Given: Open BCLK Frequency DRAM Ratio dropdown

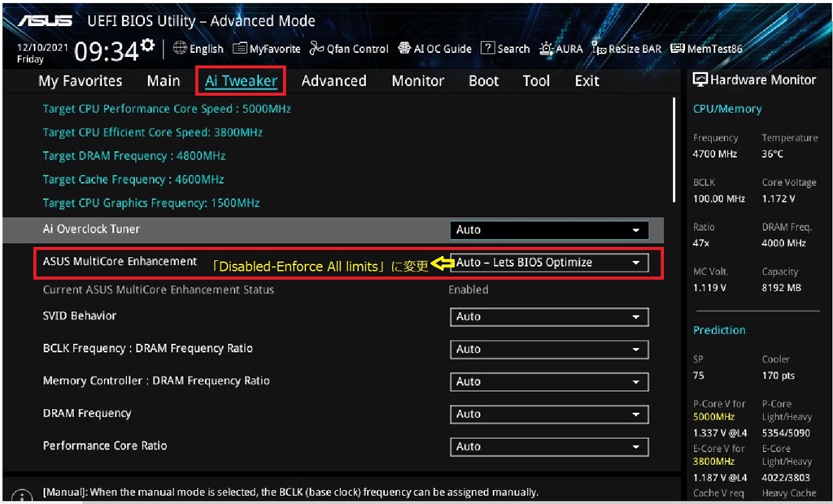Looking at the screenshot, I should point(549,350).
